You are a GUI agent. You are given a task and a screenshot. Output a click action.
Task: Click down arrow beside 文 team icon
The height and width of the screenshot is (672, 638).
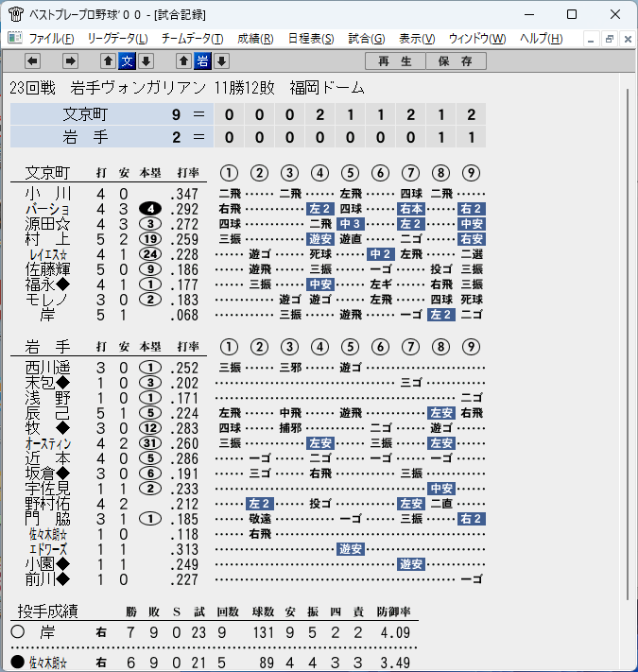click(x=146, y=60)
